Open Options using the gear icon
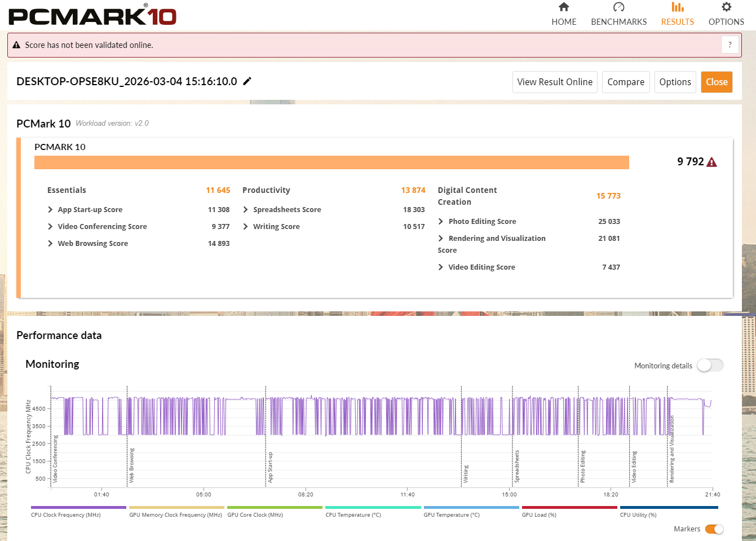 tap(726, 7)
